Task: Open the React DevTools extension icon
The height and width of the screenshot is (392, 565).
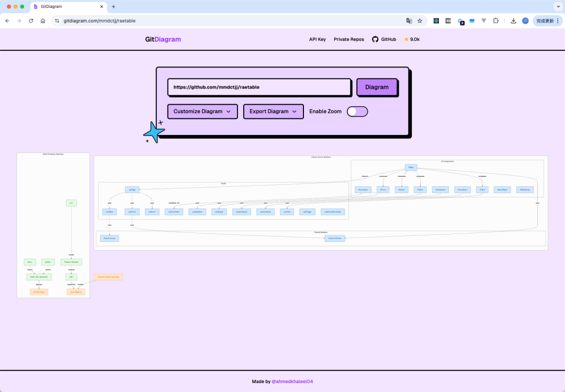Action: tap(436, 21)
